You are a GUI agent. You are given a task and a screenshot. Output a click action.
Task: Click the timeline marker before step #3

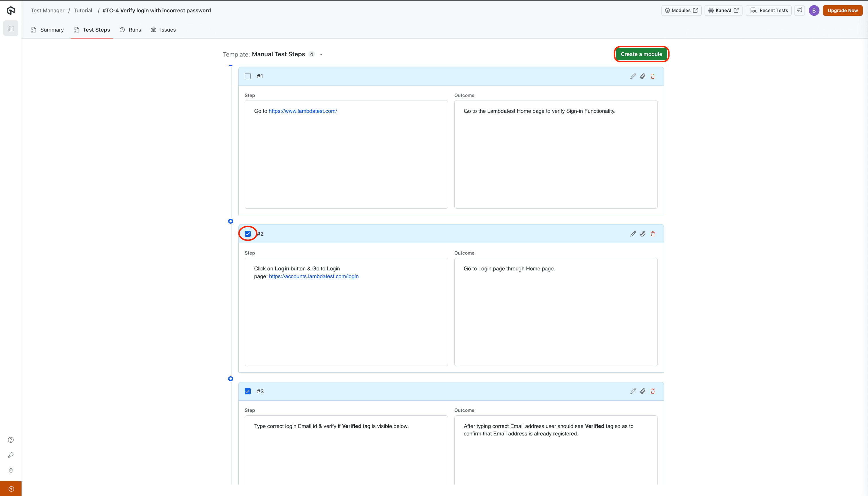click(x=231, y=379)
